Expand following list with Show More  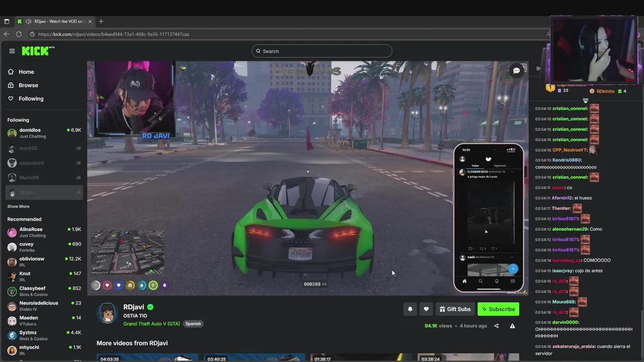(18, 207)
